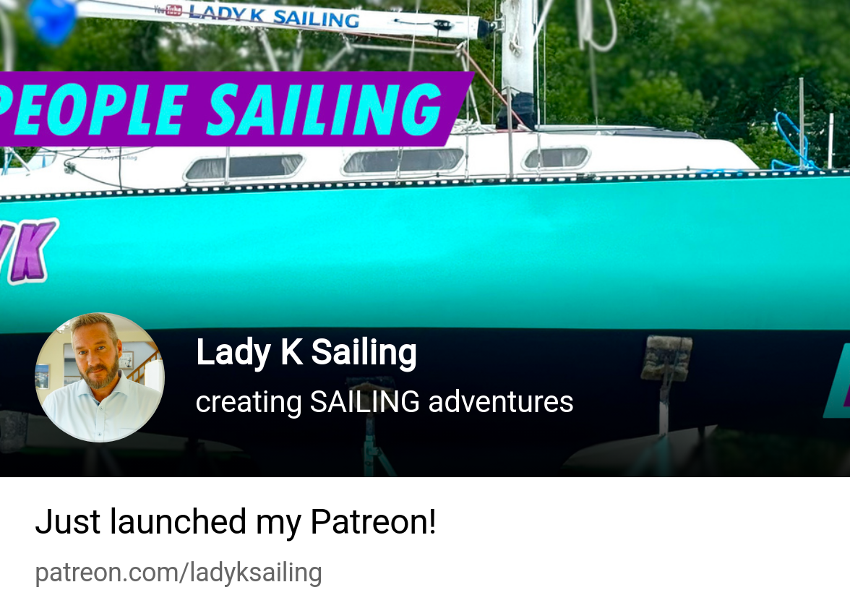Select the LADY K SAILING boom lettering
Screen dimensions: 850x616
click(x=274, y=16)
